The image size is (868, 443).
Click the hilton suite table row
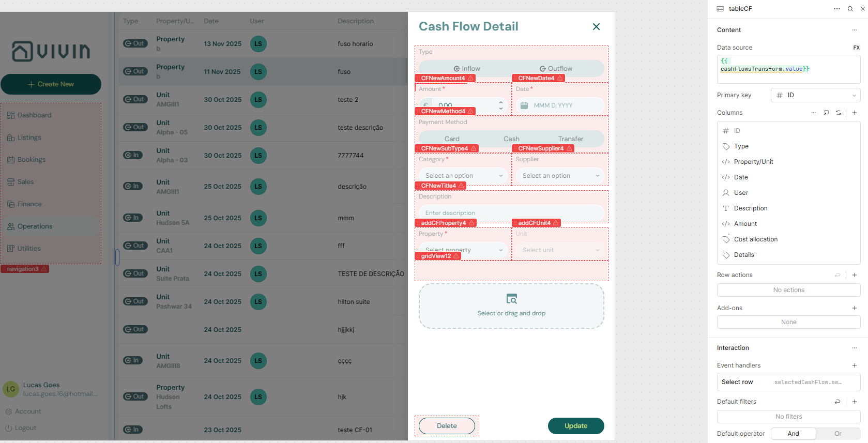click(263, 302)
